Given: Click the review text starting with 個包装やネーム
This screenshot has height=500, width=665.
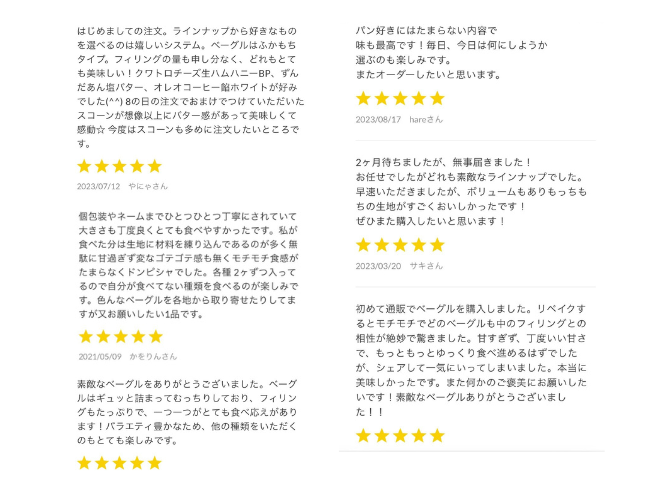Looking at the screenshot, I should coord(190,265).
